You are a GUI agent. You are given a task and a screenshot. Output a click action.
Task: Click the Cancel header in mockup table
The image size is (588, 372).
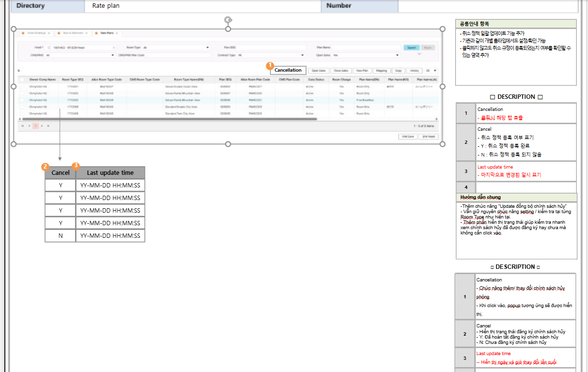pyautogui.click(x=61, y=172)
